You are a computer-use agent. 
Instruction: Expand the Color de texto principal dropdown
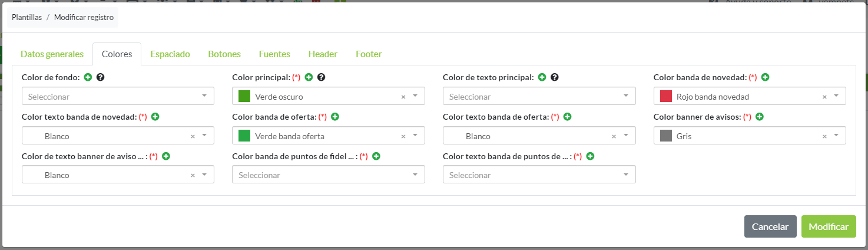click(539, 96)
